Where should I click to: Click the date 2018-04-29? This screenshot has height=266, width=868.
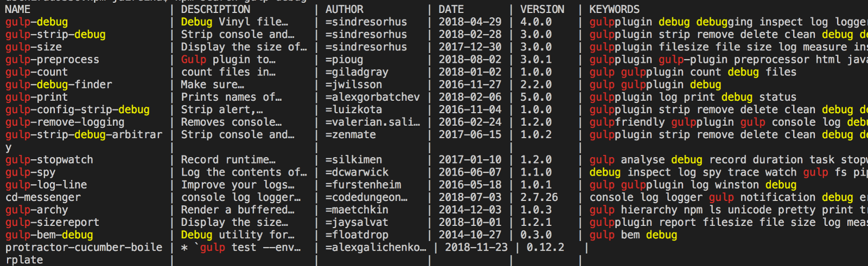(x=470, y=22)
